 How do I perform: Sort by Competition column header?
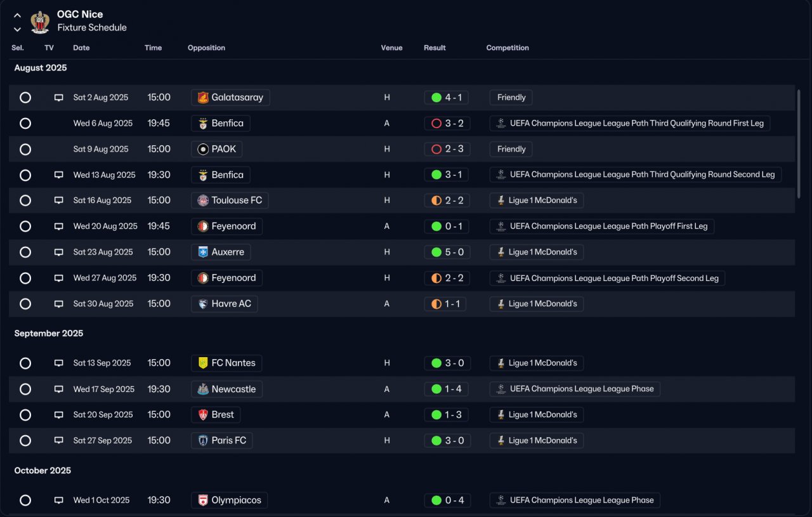pos(507,48)
